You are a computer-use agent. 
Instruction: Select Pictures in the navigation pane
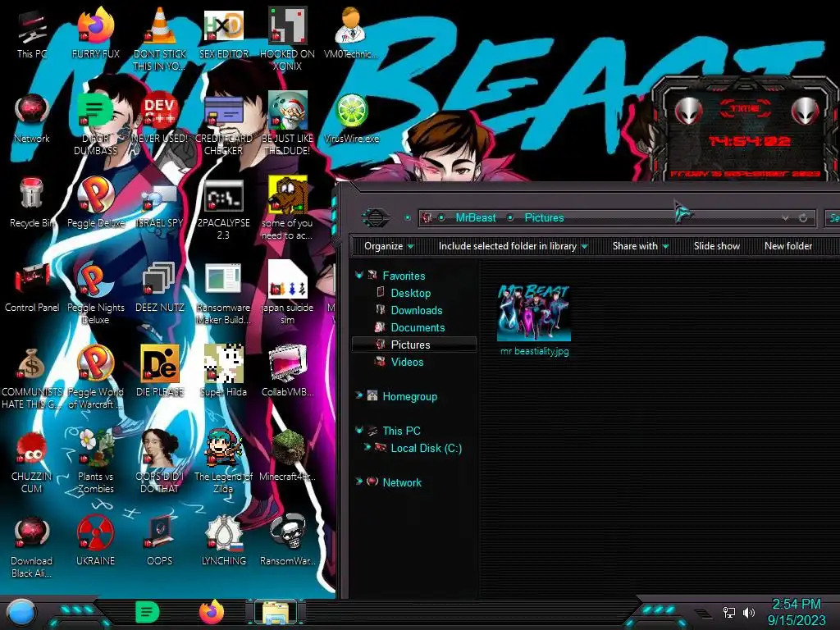click(413, 345)
